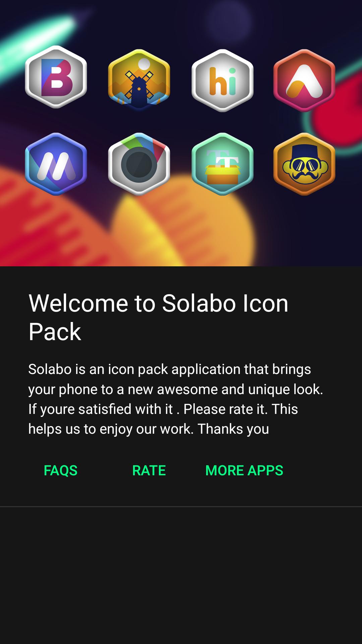Tap the 'Thanks you' closing line of text
The image size is (362, 644).
[x=233, y=429]
